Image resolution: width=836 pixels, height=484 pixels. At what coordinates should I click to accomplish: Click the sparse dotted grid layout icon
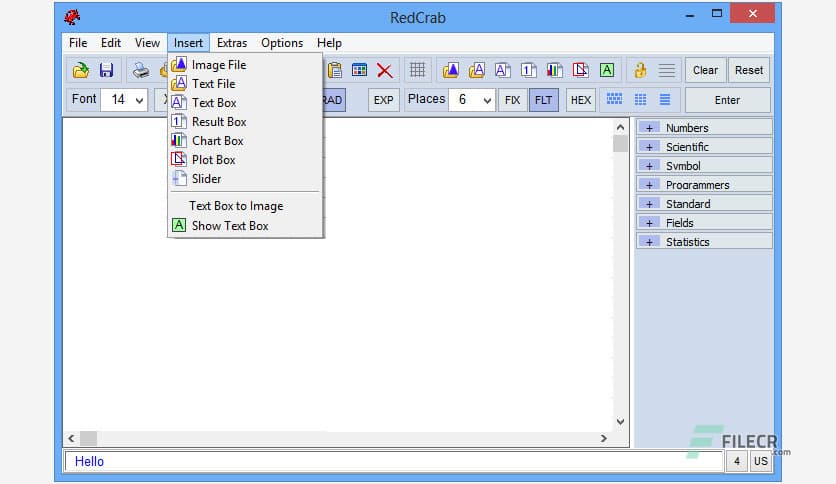640,100
